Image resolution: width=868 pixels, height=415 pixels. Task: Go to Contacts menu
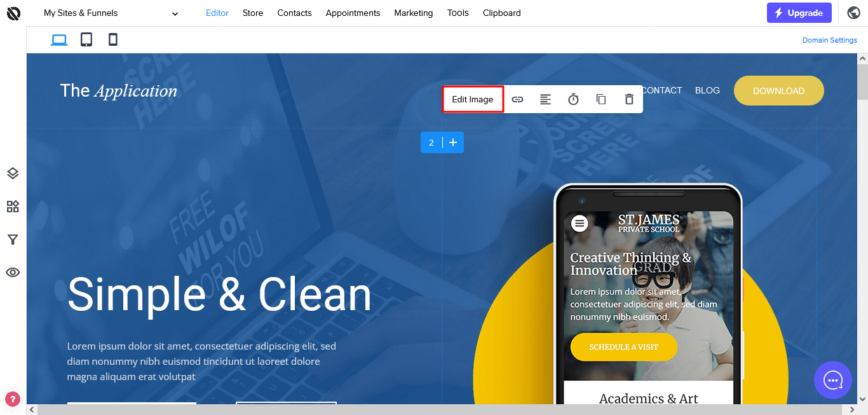point(294,13)
